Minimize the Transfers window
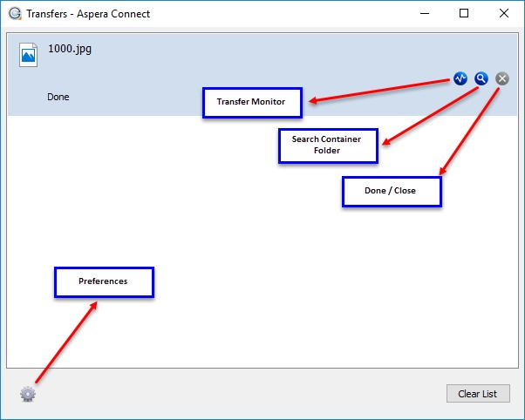This screenshot has width=525, height=420. coord(424,14)
